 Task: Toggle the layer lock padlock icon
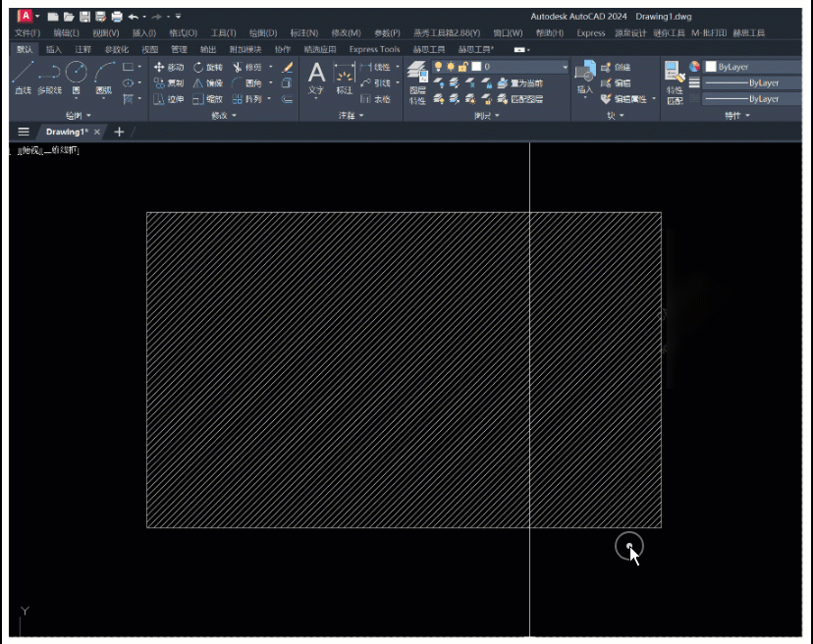click(462, 67)
